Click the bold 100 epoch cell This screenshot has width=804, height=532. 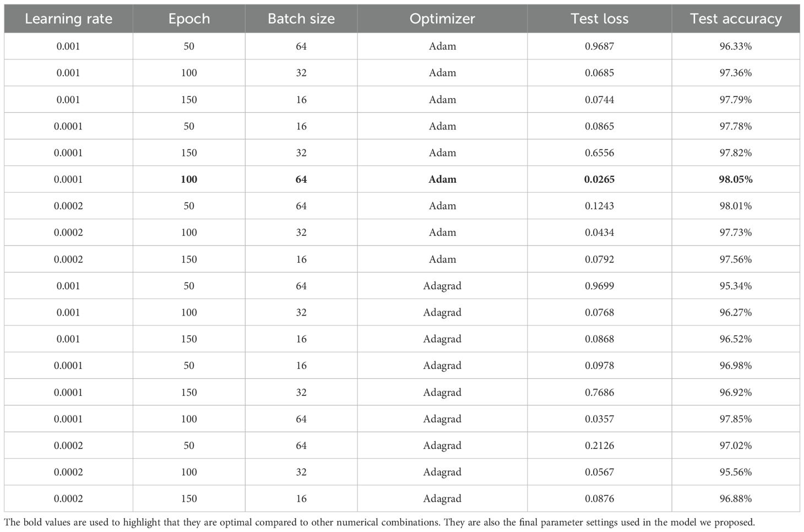[189, 180]
